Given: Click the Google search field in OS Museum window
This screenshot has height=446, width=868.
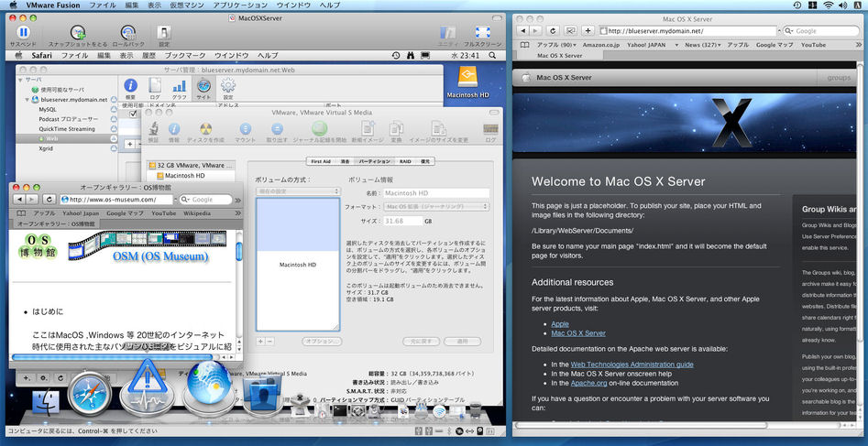Looking at the screenshot, I should [206, 200].
